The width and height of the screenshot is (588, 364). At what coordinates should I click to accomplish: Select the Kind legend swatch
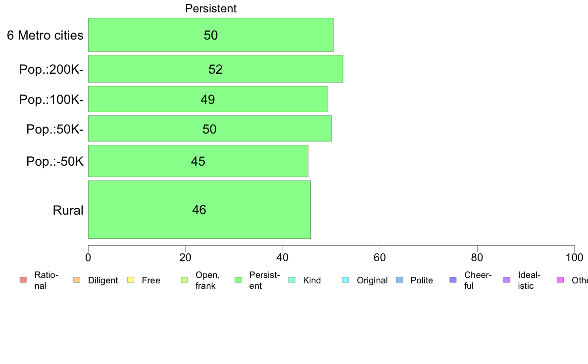292,280
